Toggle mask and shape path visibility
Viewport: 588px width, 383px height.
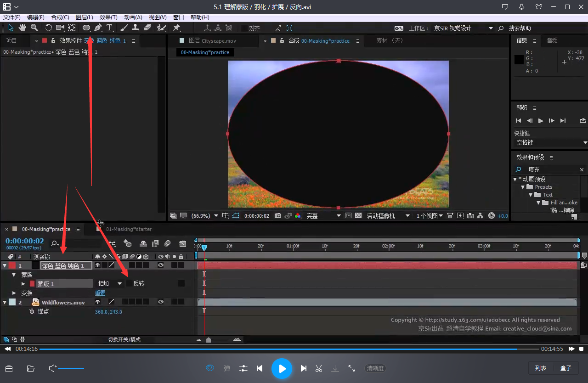pos(236,215)
